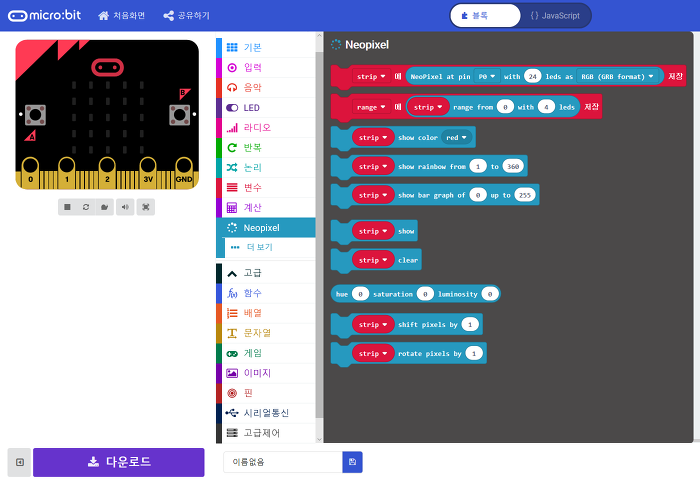Open 고급제어 control category icon

[232, 433]
